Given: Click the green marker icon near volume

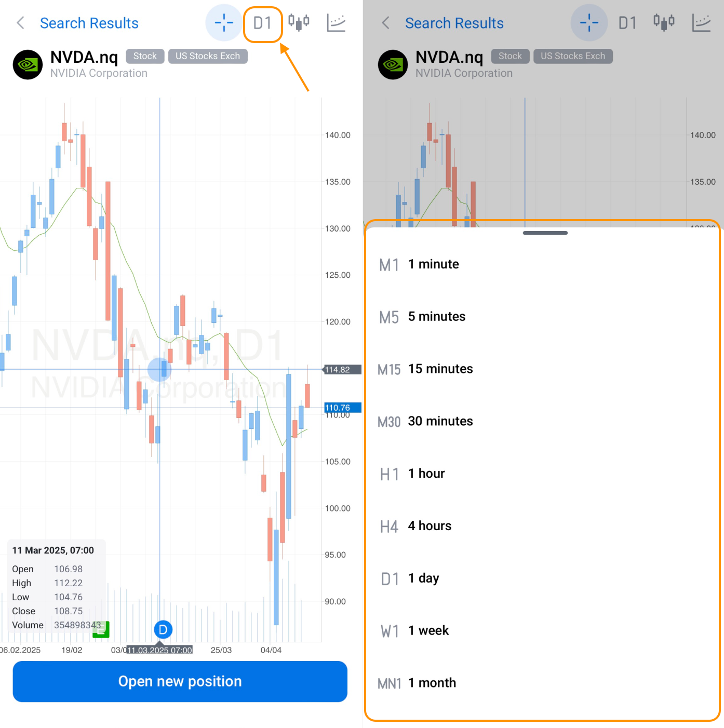Looking at the screenshot, I should point(102,629).
